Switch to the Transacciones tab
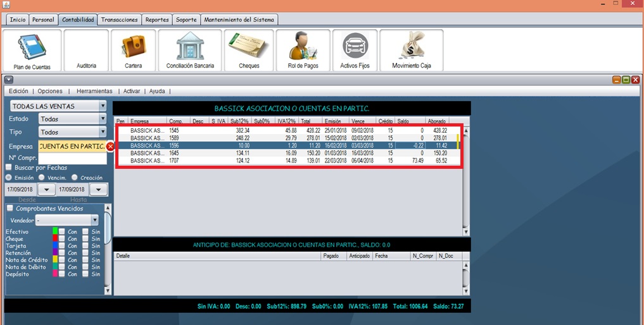The height and width of the screenshot is (325, 644). point(119,20)
